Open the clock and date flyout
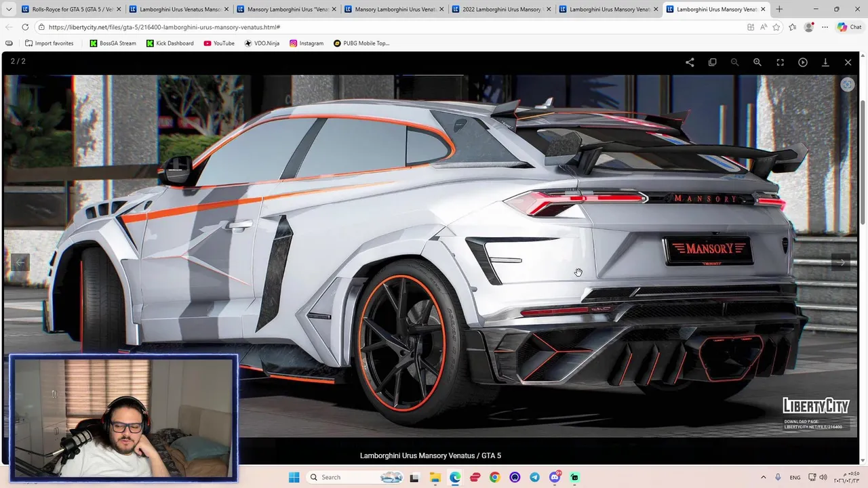The height and width of the screenshot is (488, 868). coord(848,477)
